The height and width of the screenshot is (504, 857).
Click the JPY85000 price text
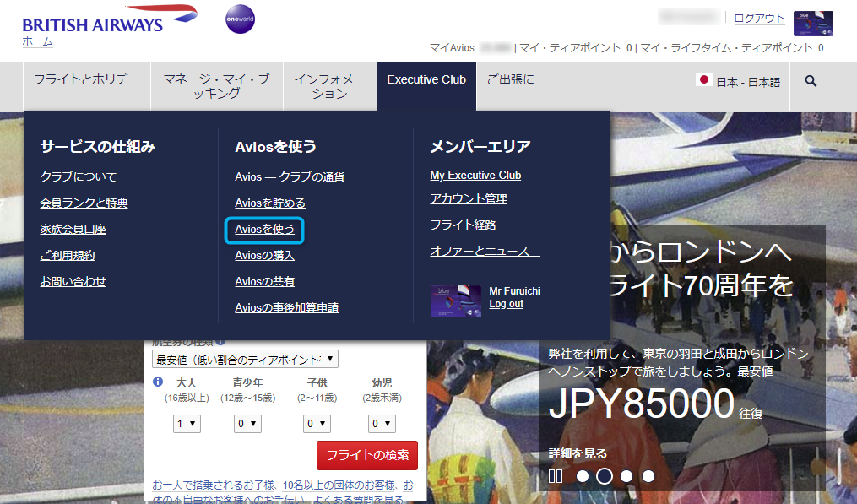click(x=641, y=404)
